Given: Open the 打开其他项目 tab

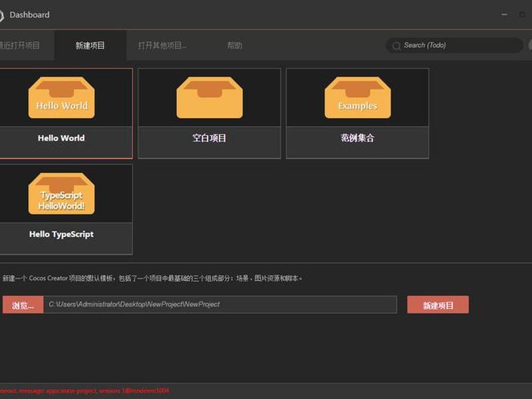Looking at the screenshot, I should (162, 45).
